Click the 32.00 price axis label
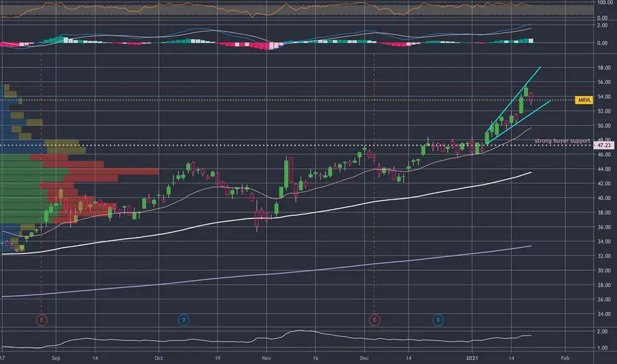Viewport: 617px width, 364px height. pyautogui.click(x=604, y=255)
